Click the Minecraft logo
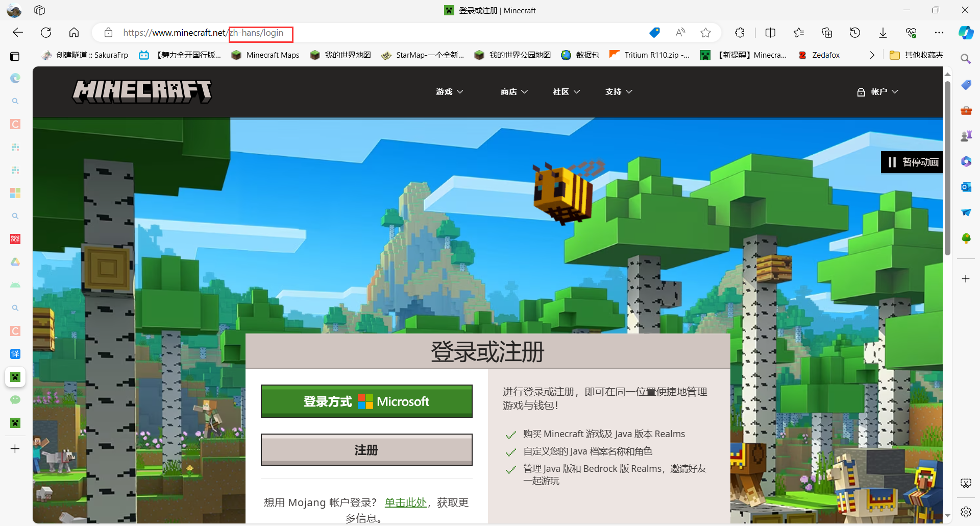Viewport: 980px width, 526px height. pos(142,91)
